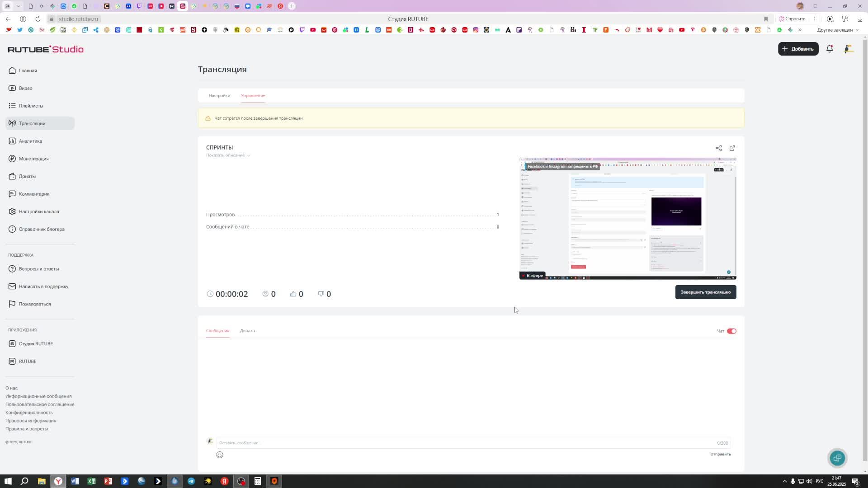
Task: Click the notifications bell icon
Action: pyautogui.click(x=830, y=49)
